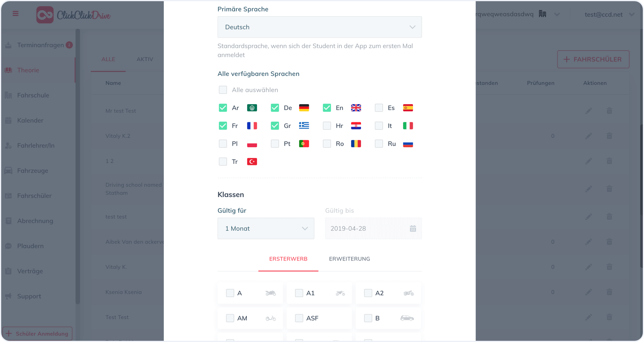Check the Alle auswählen checkbox

tap(223, 90)
